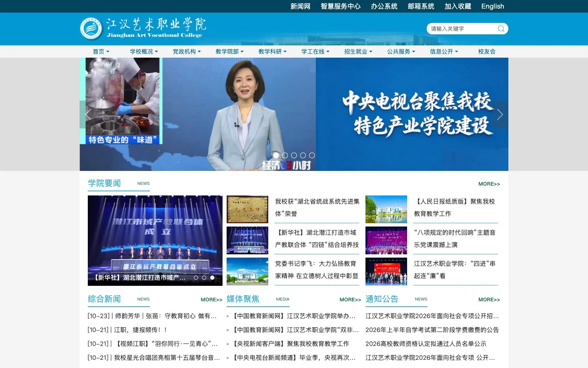The image size is (588, 368).
Task: Open the 湖北省统战系统先进集体 award thumbnail
Action: click(x=247, y=209)
